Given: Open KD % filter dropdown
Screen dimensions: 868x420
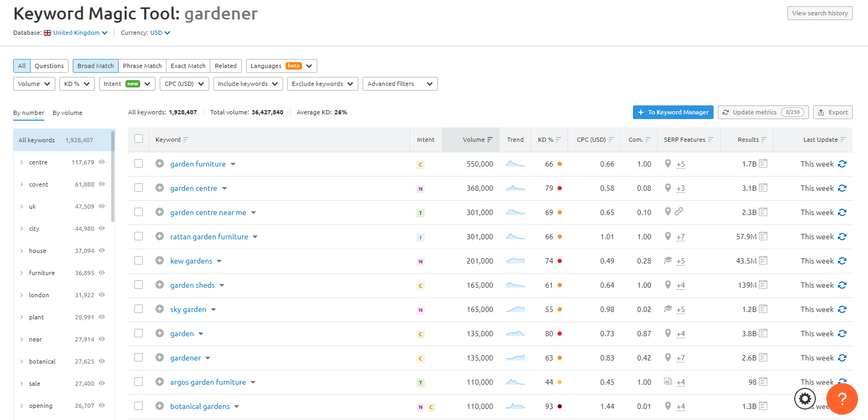Looking at the screenshot, I should click(77, 84).
